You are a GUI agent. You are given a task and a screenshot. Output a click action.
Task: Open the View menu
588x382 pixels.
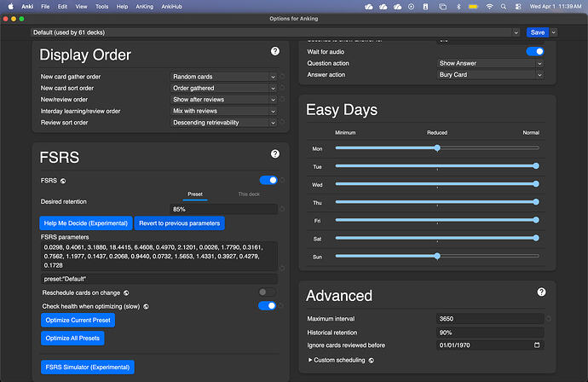(x=81, y=6)
